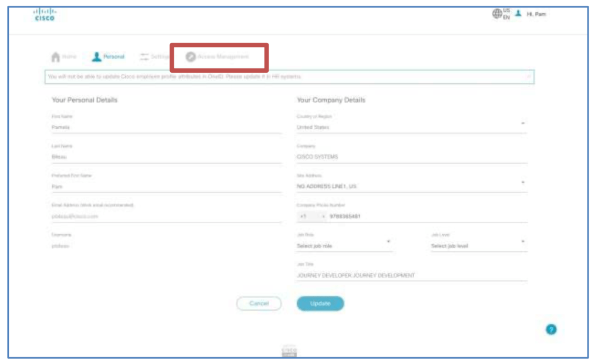Click the Cisco logo in the header
The image size is (601, 364).
(x=43, y=14)
